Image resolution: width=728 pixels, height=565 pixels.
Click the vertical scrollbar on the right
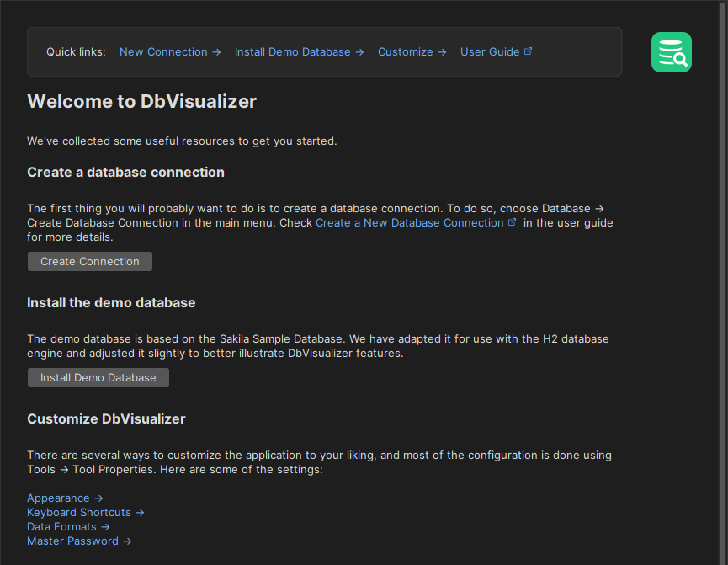[723, 283]
